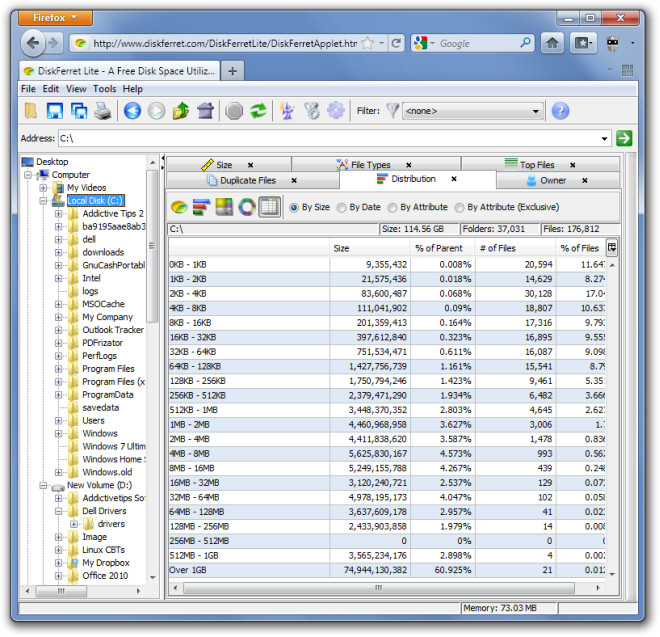Screen dimensions: 660x637
Task: Click the medal toolbar icon
Action: [312, 111]
